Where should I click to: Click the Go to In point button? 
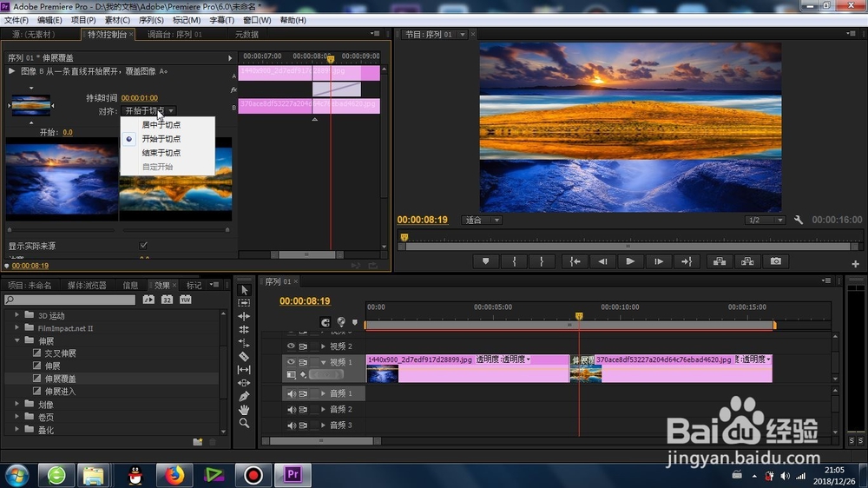575,261
